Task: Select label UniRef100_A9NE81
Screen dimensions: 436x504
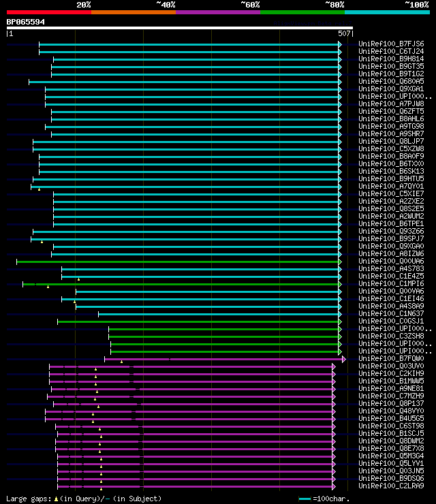Action: point(391,389)
